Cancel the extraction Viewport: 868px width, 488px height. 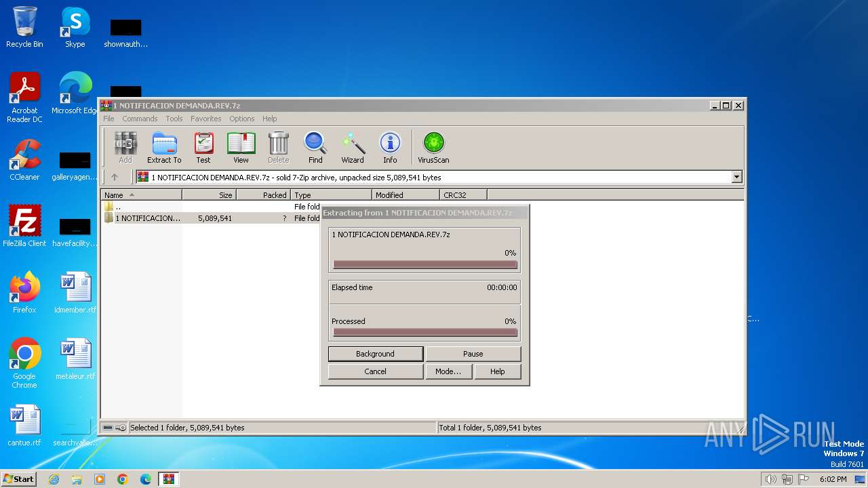click(375, 371)
